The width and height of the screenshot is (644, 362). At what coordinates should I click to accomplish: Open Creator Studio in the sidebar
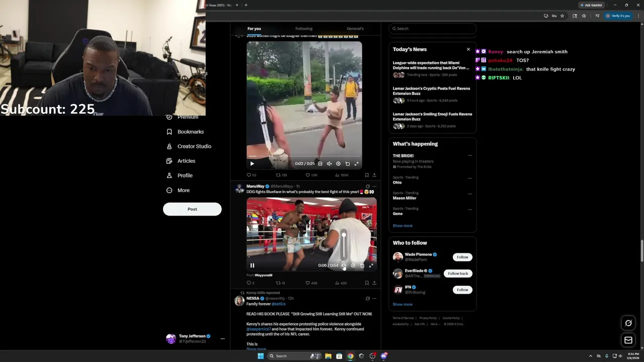pyautogui.click(x=189, y=146)
